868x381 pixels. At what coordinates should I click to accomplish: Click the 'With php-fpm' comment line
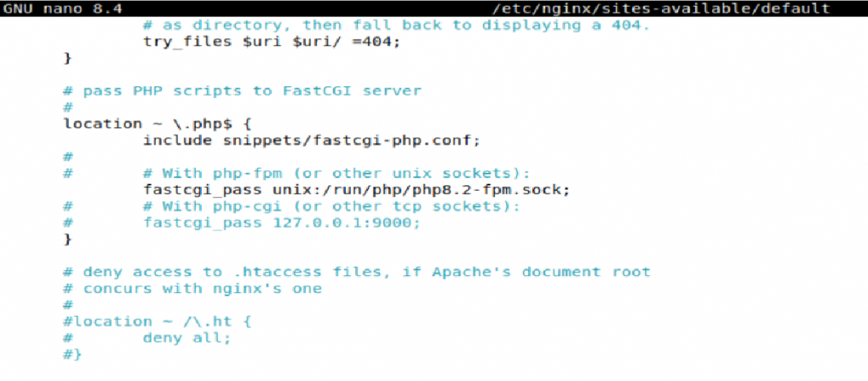[336, 173]
